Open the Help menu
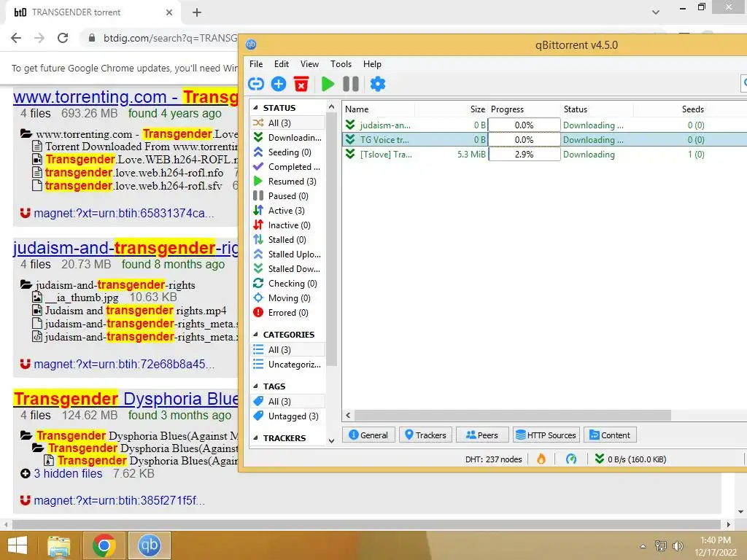 click(x=372, y=64)
